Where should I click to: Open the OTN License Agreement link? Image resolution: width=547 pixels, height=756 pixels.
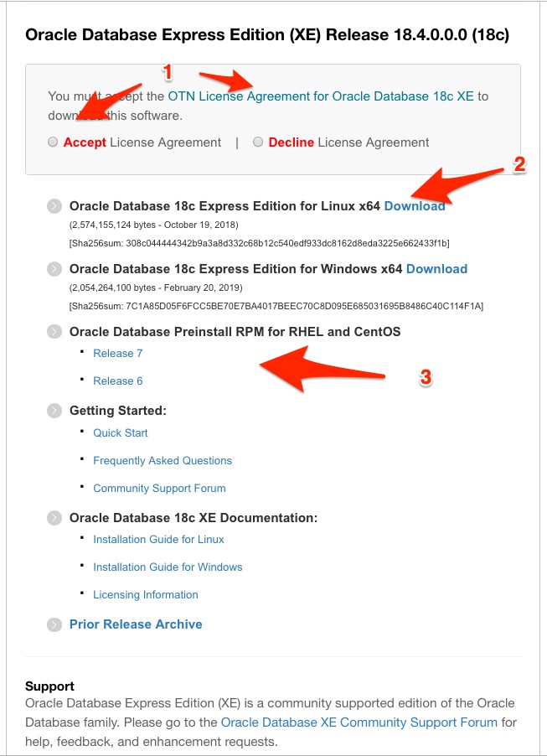(320, 96)
